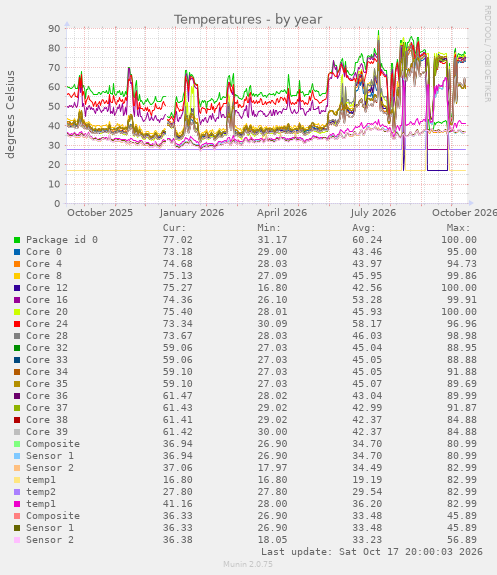Click the light gray Core 39 swatch
This screenshot has width=497, height=575.
click(x=17, y=432)
